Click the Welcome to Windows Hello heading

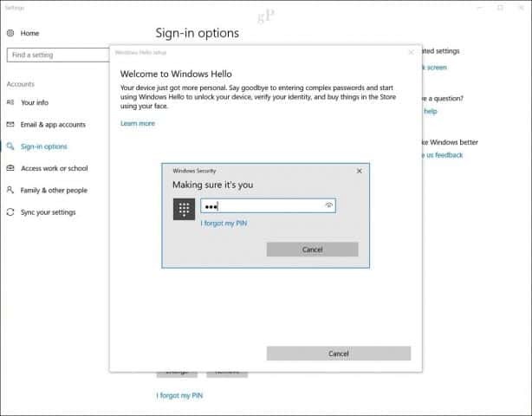pyautogui.click(x=176, y=74)
